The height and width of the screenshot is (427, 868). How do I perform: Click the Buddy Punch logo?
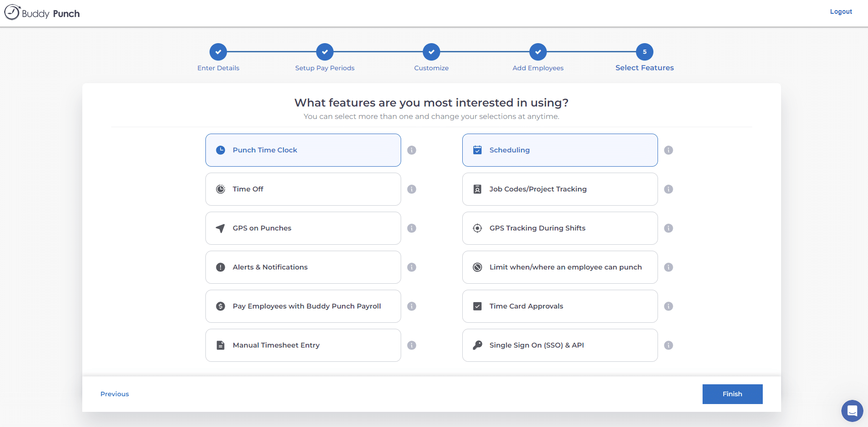click(x=42, y=13)
